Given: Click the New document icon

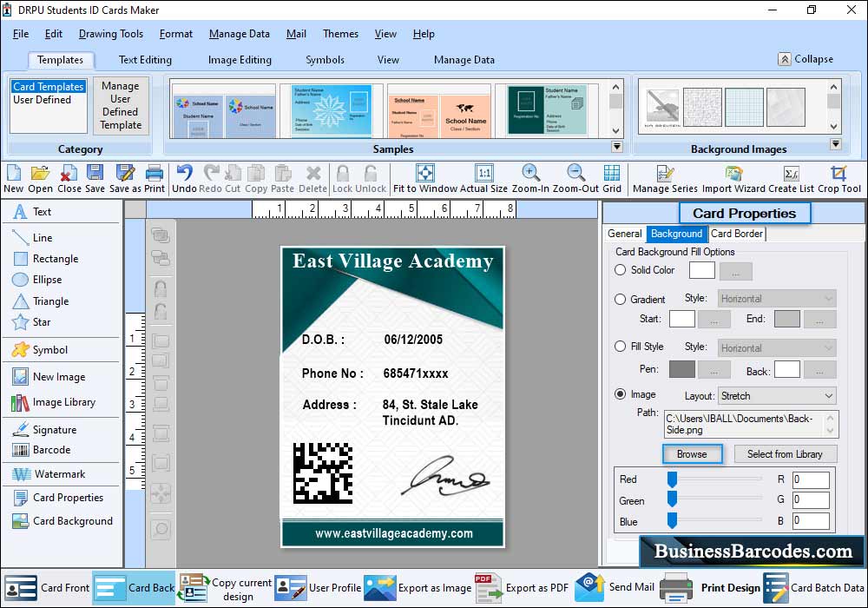Looking at the screenshot, I should [13, 178].
